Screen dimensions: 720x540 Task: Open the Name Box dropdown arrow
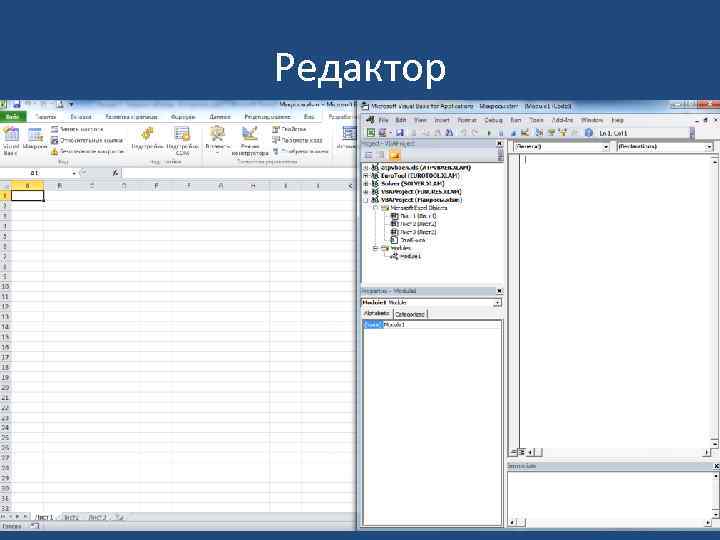coord(74,173)
